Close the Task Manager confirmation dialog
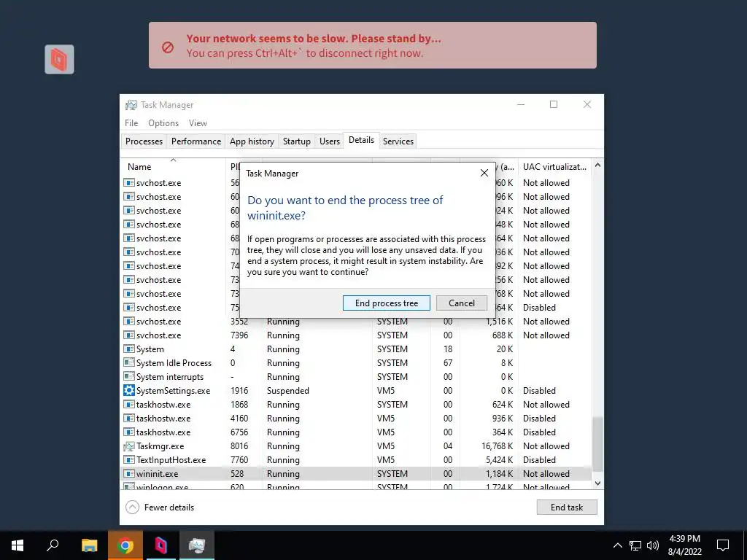Screen dimensions: 747x560 (484, 173)
